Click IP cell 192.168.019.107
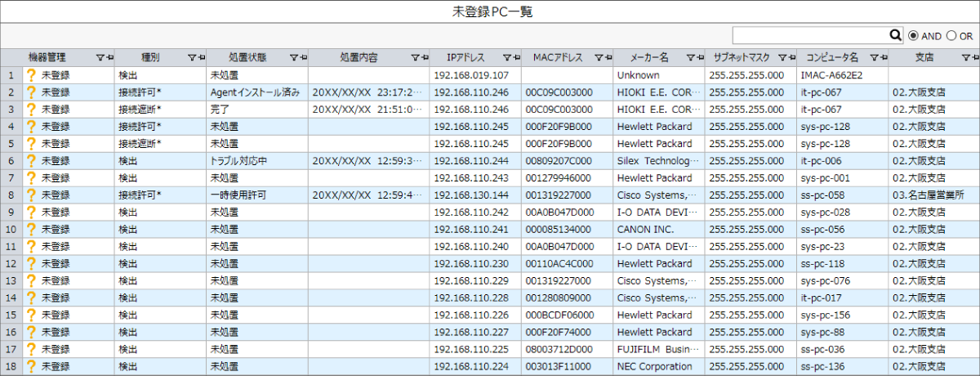Image resolution: width=980 pixels, height=376 pixels. 475,74
